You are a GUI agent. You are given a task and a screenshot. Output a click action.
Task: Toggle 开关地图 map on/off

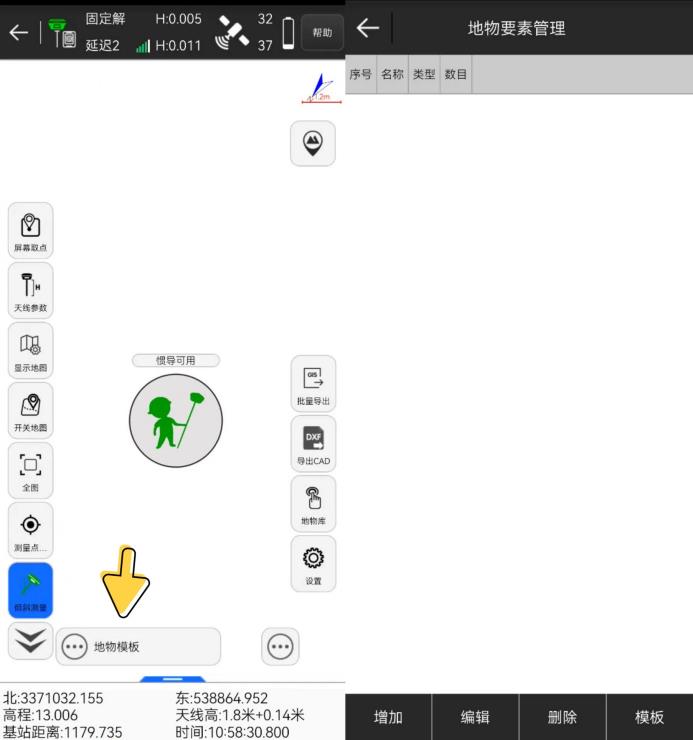30,411
